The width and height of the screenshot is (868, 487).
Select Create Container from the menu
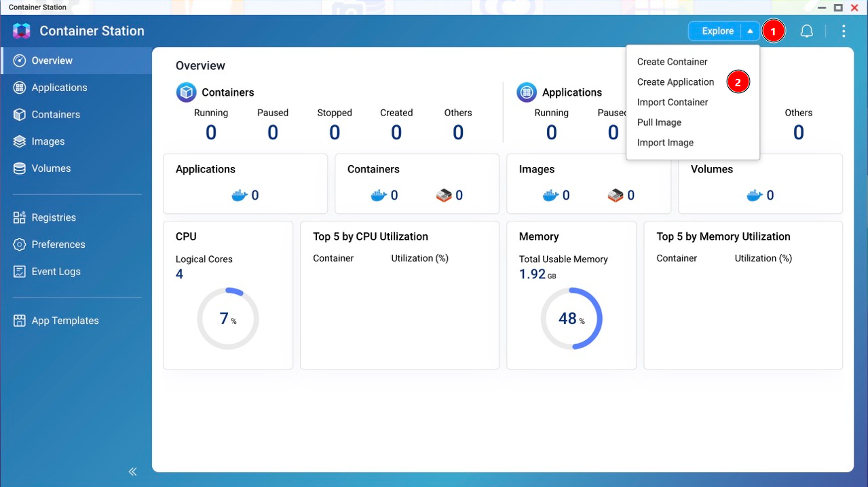coord(672,62)
